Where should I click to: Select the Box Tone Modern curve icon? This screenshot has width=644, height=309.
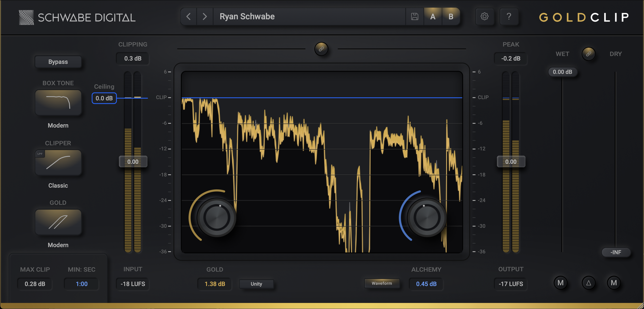(x=58, y=102)
